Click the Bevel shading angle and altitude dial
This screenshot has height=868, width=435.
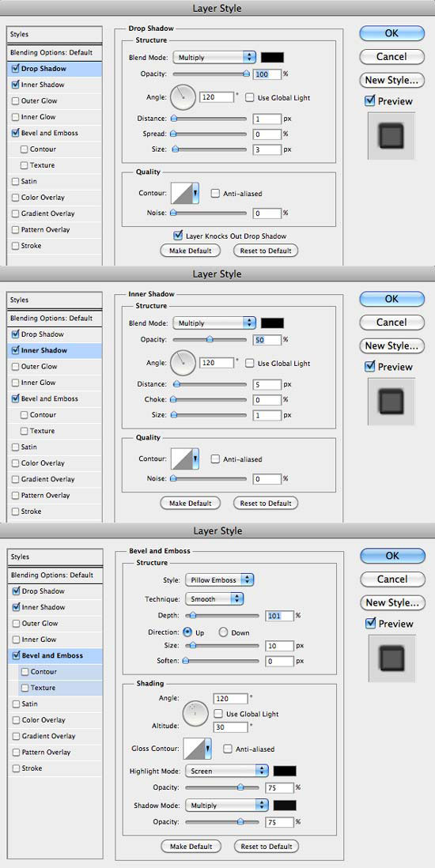coord(195,713)
